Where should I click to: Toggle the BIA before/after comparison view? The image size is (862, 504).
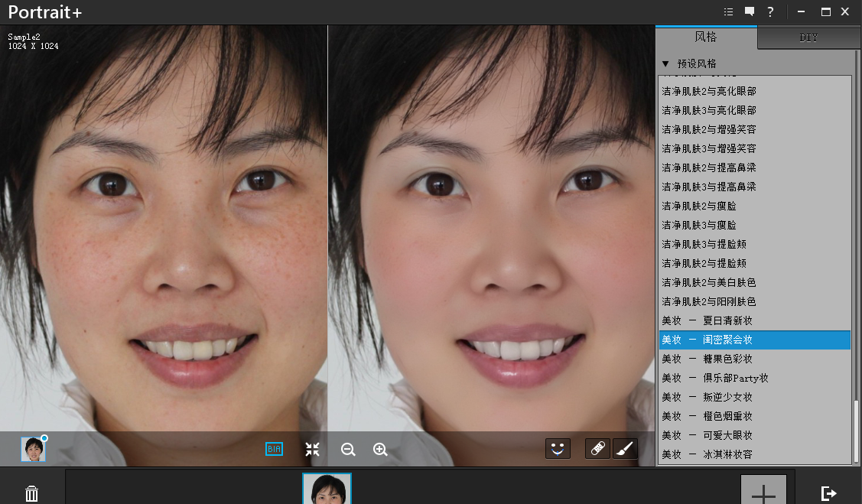[x=274, y=450]
